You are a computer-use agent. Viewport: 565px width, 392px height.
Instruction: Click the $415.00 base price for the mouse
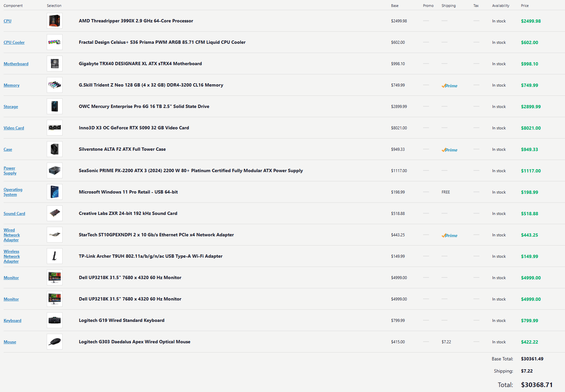coord(398,342)
